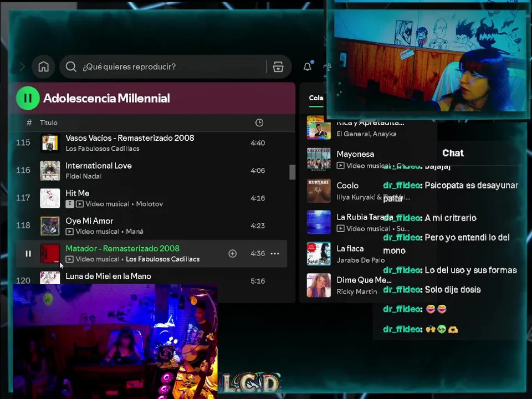Click the search magnifier icon

pos(71,66)
